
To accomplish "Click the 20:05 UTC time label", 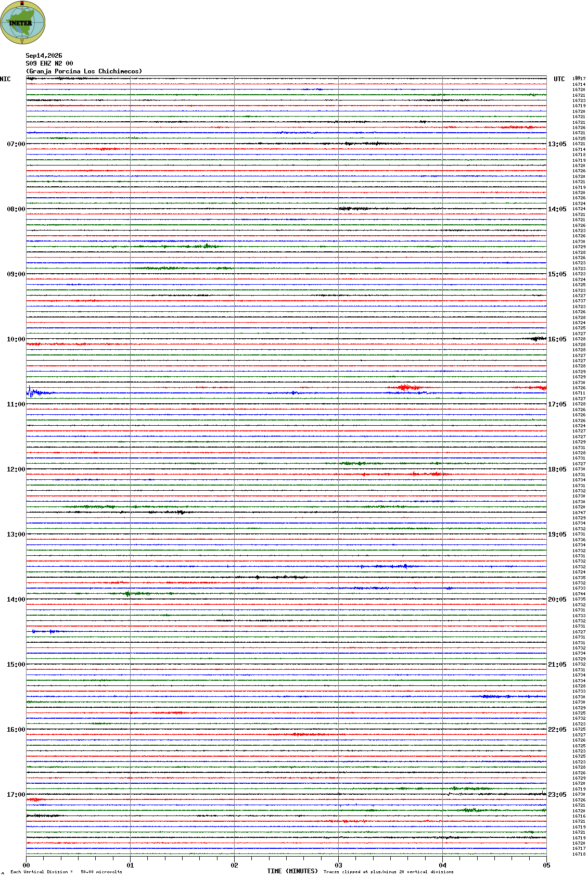I will 557,600.
